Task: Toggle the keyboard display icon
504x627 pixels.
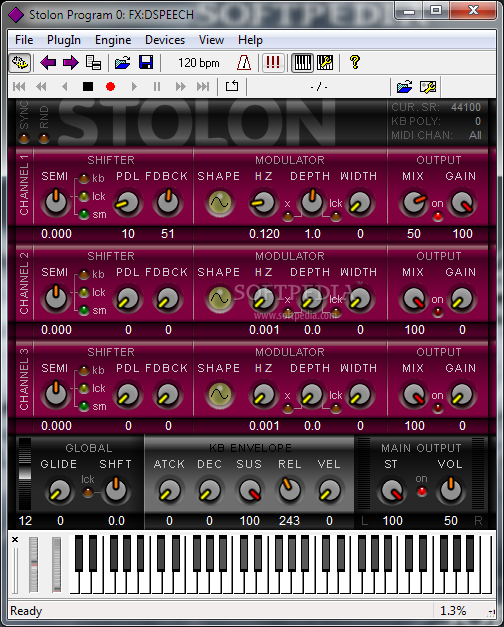Action: point(303,63)
